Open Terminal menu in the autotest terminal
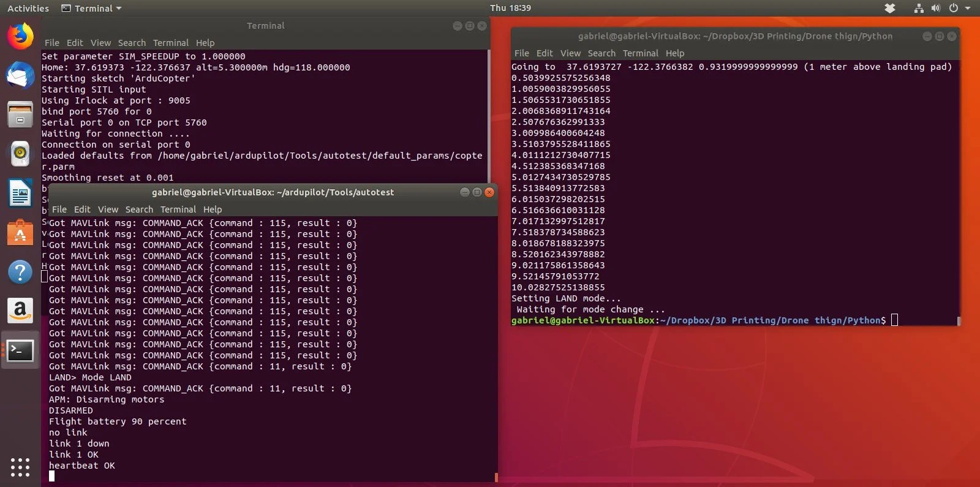Image resolution: width=980 pixels, height=487 pixels. pyautogui.click(x=178, y=210)
